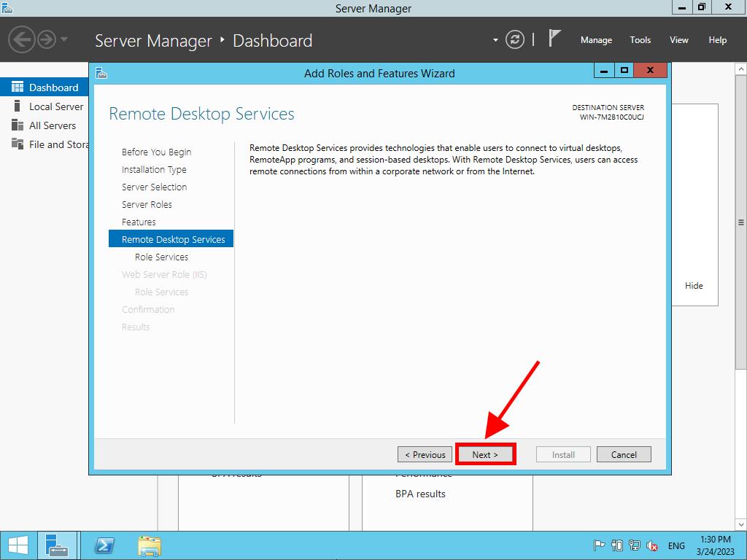Go to Installation Type step

click(x=154, y=169)
